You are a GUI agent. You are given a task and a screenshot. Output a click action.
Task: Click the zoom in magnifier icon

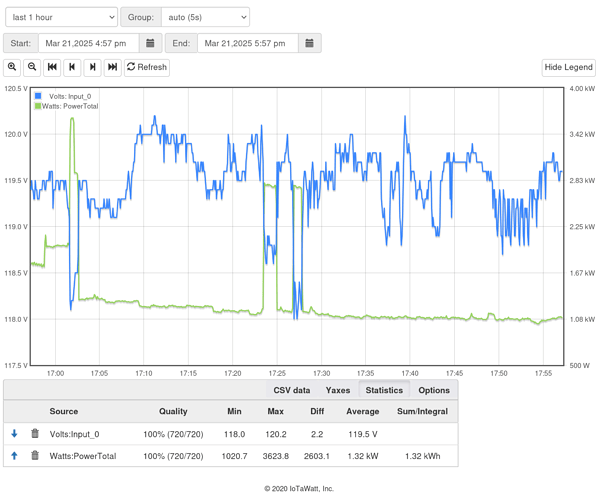(12, 67)
